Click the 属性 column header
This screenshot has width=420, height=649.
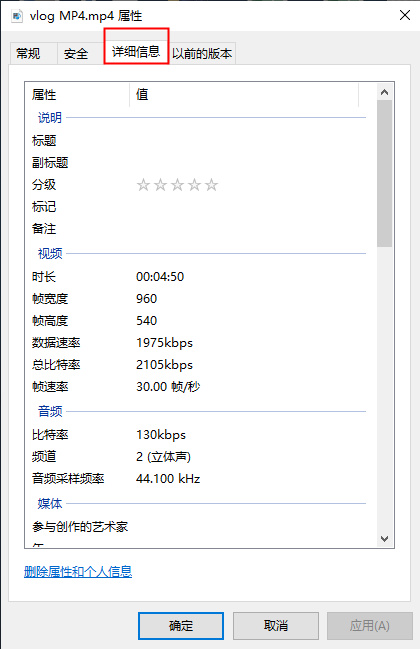coord(77,95)
